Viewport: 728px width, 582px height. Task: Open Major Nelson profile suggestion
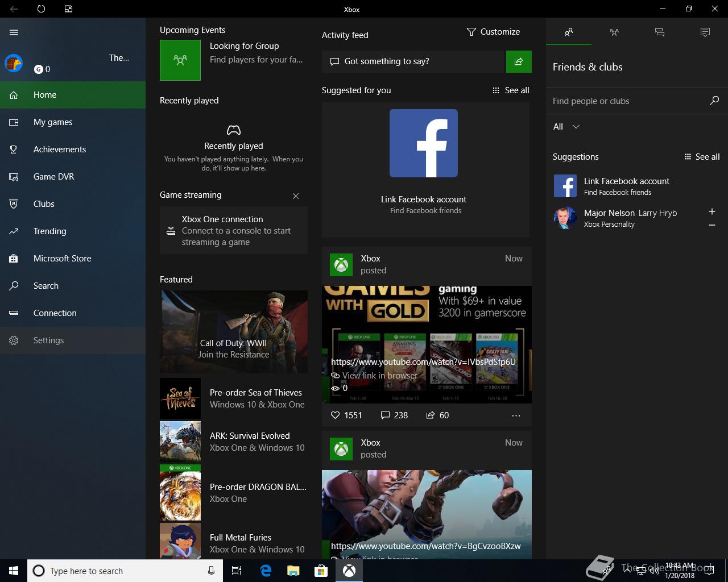click(x=626, y=218)
